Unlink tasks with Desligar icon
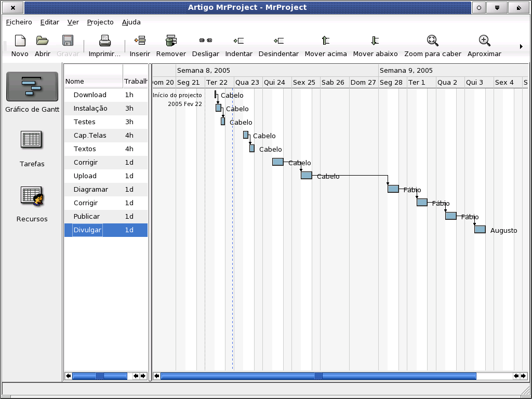Screen dimensions: 532x399 click(206, 41)
